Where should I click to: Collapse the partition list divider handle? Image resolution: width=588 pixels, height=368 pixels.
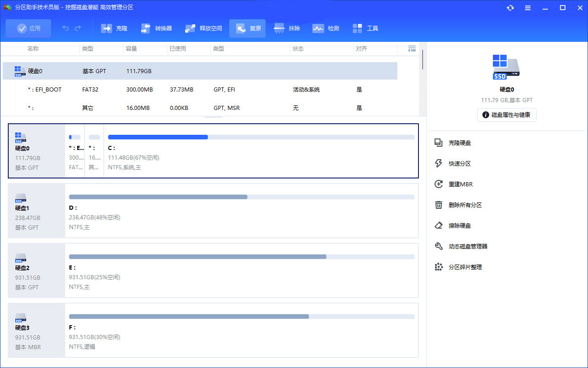(x=213, y=117)
